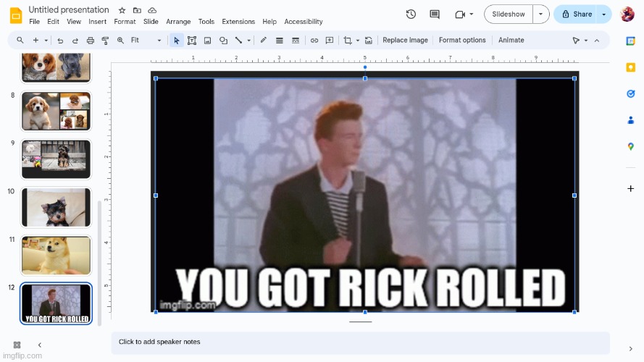
Task: Click the Animate button
Action: (x=511, y=41)
